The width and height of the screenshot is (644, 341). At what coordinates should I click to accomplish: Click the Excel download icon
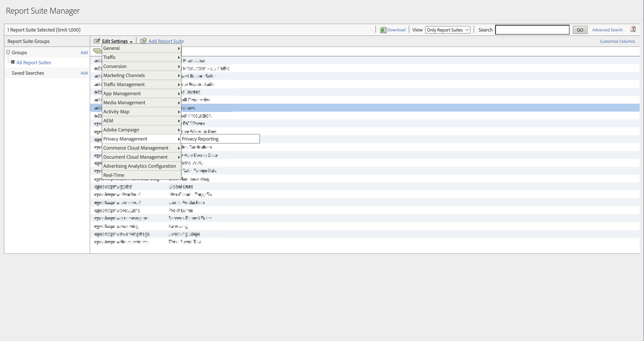pos(383,30)
